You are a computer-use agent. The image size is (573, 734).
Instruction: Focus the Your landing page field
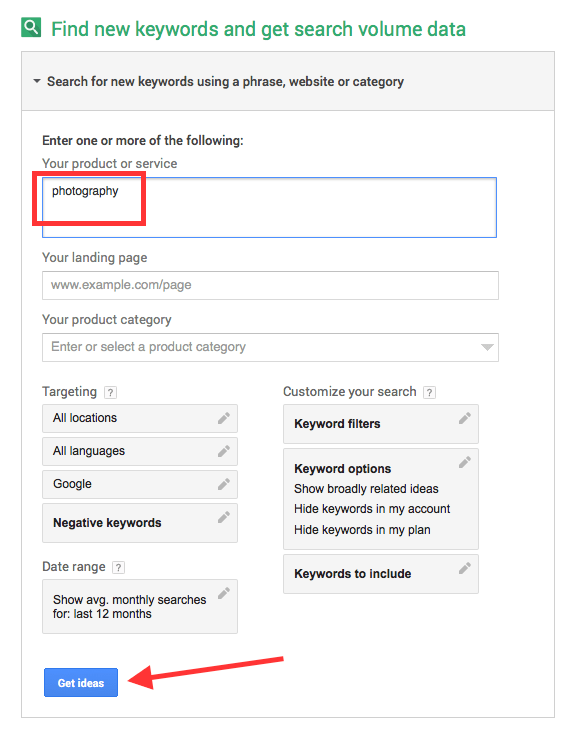point(270,285)
